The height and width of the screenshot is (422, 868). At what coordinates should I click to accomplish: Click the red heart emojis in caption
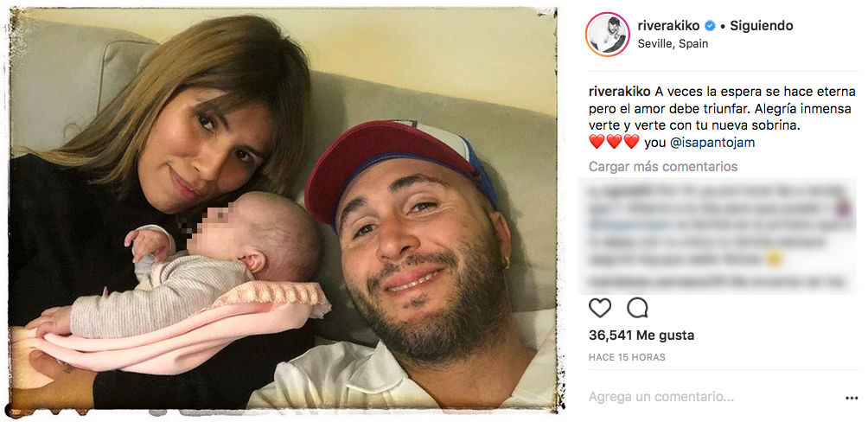pos(614,143)
